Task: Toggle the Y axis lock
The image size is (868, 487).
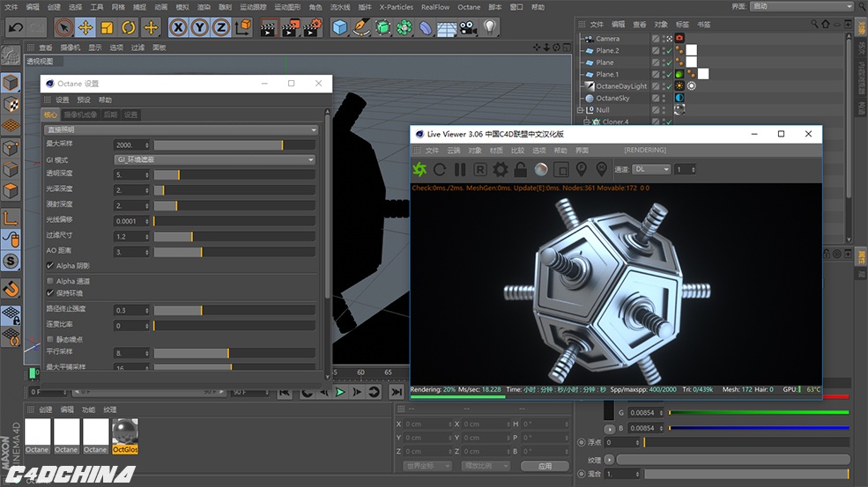Action: coord(199,27)
